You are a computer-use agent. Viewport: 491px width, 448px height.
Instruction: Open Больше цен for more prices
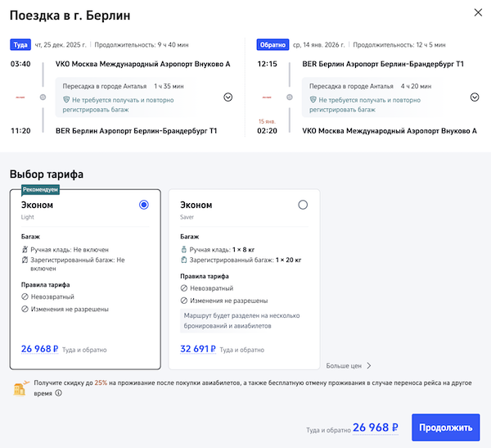tap(349, 366)
